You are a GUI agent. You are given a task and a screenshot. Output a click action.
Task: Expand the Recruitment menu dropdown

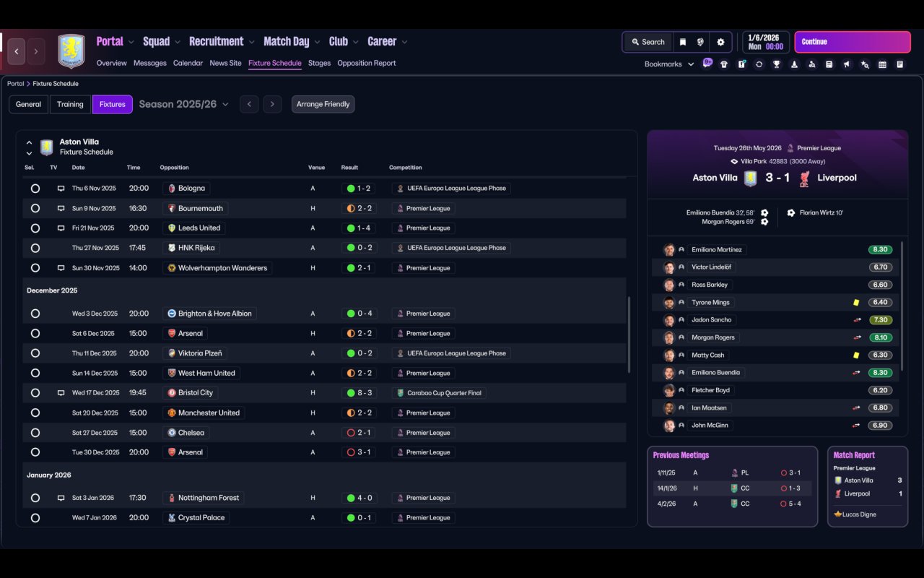coord(251,42)
